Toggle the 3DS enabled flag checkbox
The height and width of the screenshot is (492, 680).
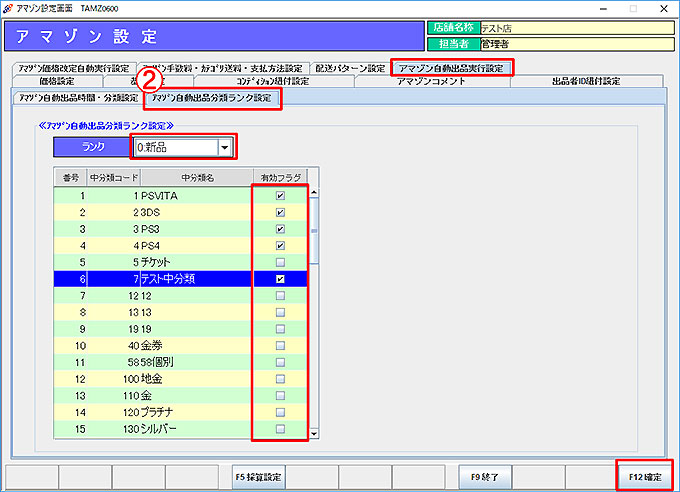(280, 212)
